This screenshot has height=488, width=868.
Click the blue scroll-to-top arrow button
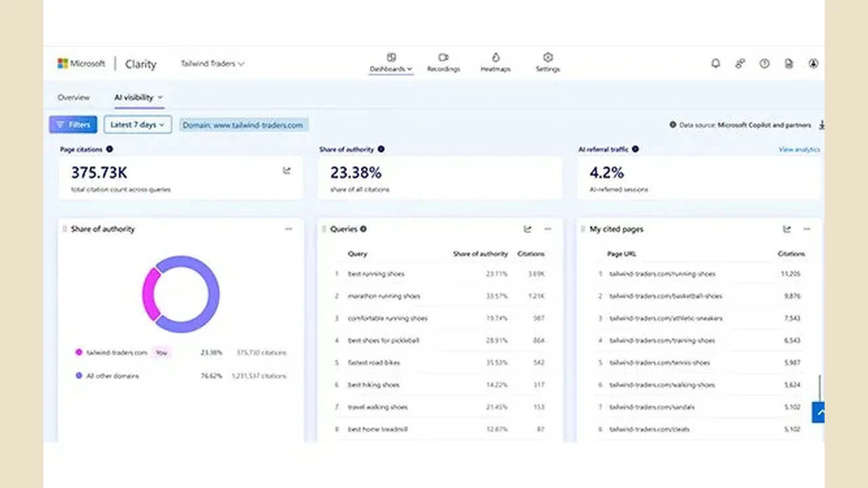[818, 412]
